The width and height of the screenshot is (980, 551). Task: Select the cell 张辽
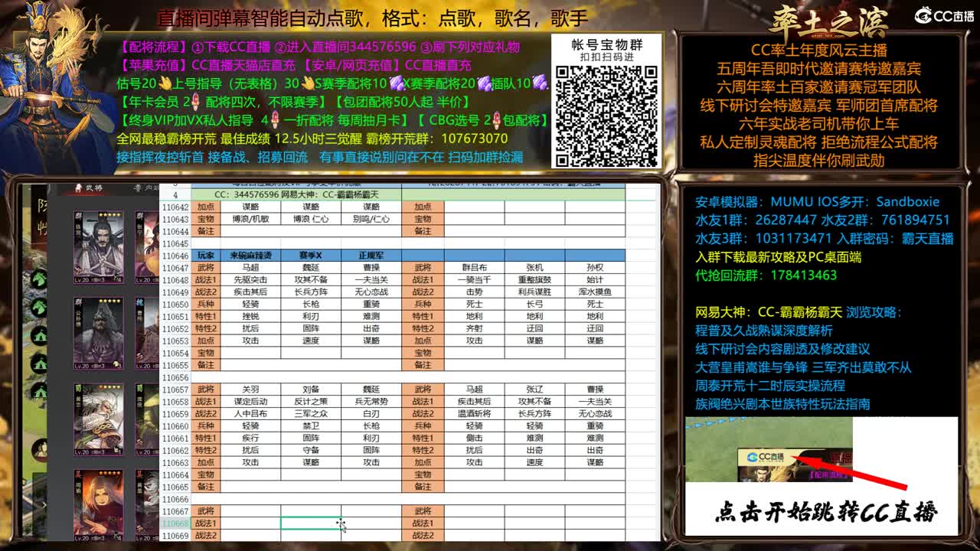[534, 390]
